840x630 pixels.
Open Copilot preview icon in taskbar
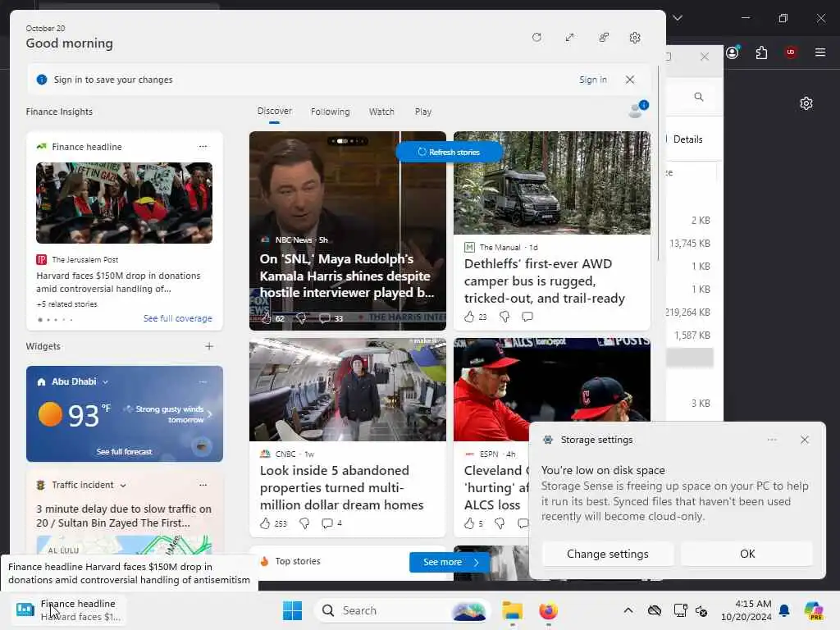[x=813, y=610]
